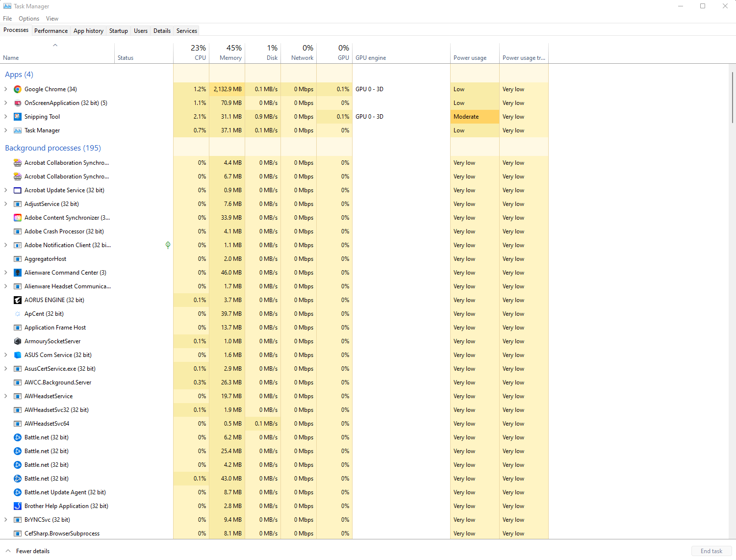This screenshot has width=736, height=560.
Task: Click the Alienware Command Center icon
Action: point(18,273)
